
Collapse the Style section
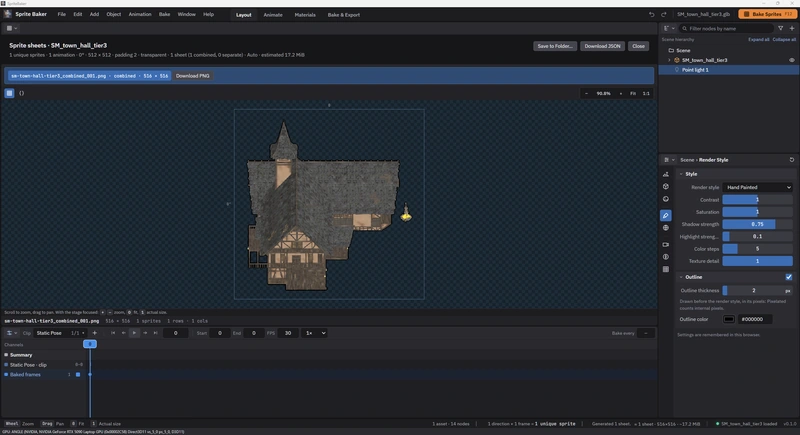click(681, 174)
